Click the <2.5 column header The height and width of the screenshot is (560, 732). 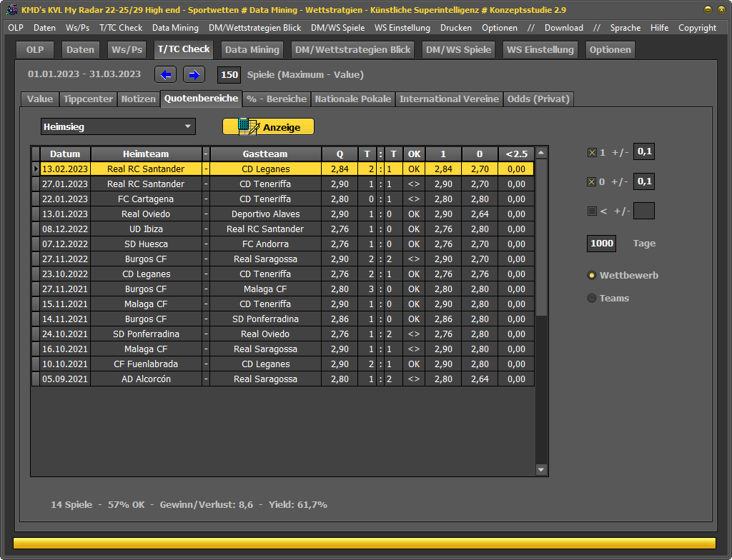pyautogui.click(x=516, y=154)
